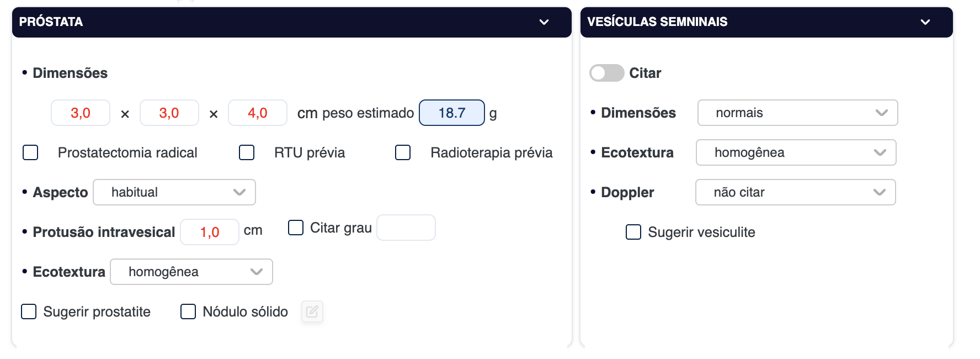Click the empty grau input field
Viewport: 980px width, 359px height.
[406, 228]
